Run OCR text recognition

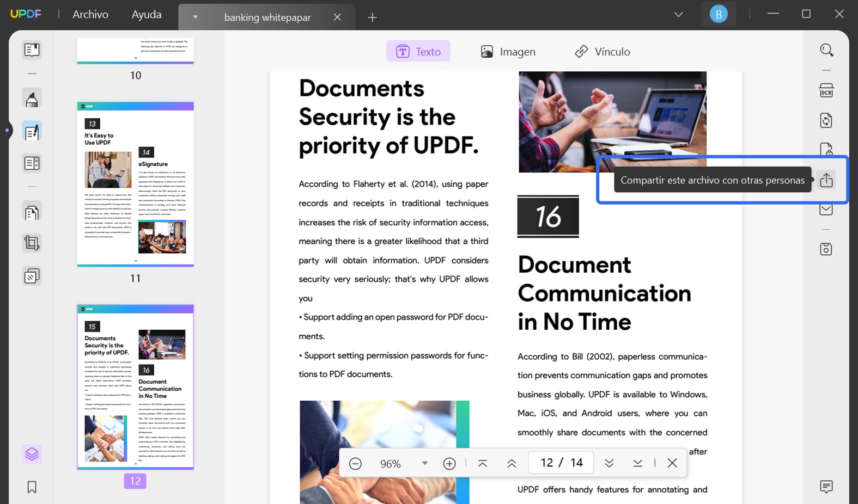826,90
